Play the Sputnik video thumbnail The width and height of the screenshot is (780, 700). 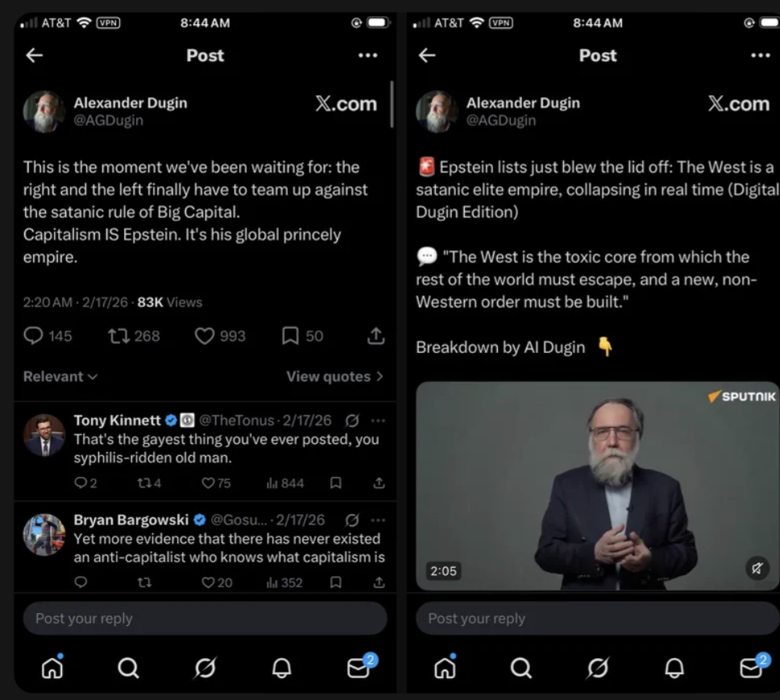(x=597, y=486)
